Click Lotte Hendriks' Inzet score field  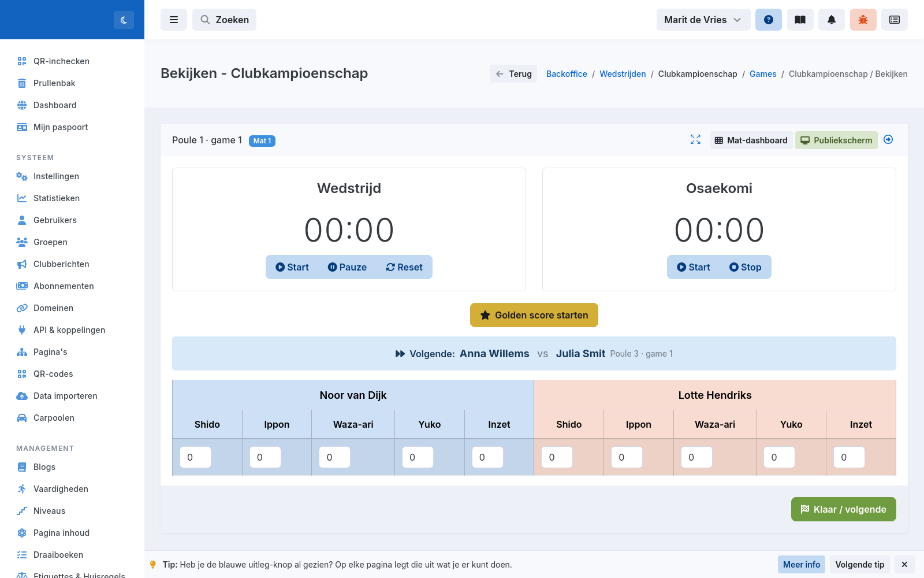[849, 457]
